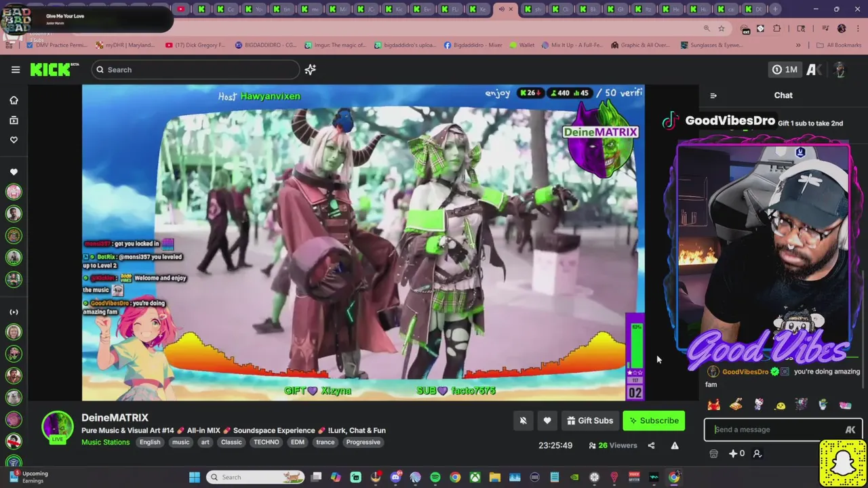Viewport: 868px width, 488px height.
Task: Open the Chrome extensions puzzle icon
Action: pyautogui.click(x=776, y=28)
